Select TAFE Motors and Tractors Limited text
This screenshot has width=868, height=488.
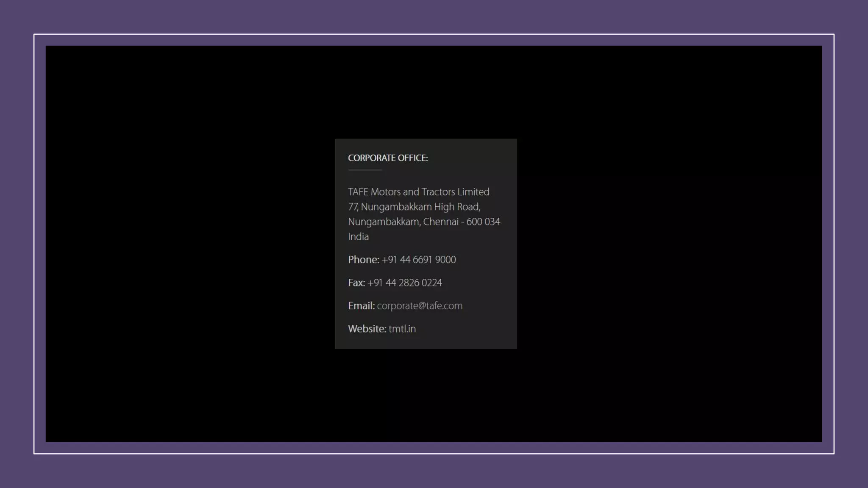(x=418, y=192)
